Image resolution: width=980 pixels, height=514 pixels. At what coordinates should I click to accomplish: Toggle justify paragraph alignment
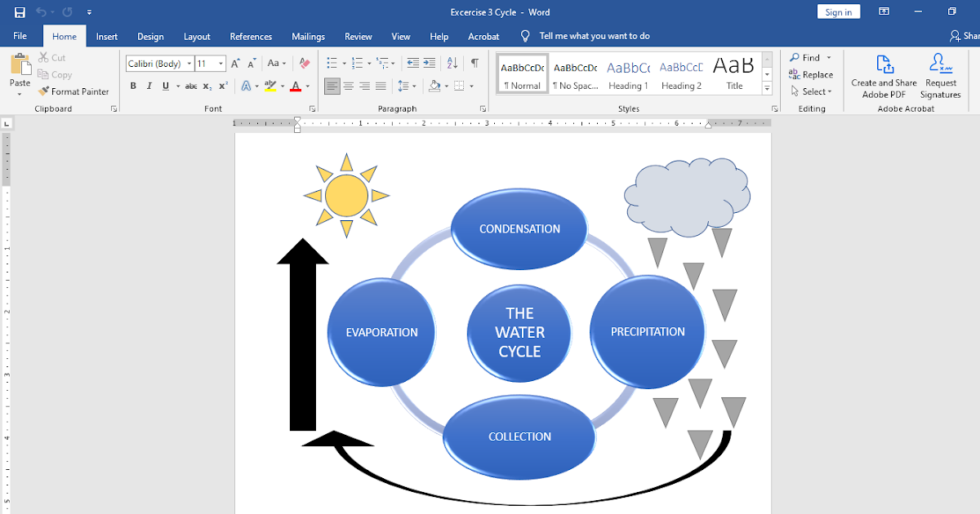pyautogui.click(x=381, y=86)
